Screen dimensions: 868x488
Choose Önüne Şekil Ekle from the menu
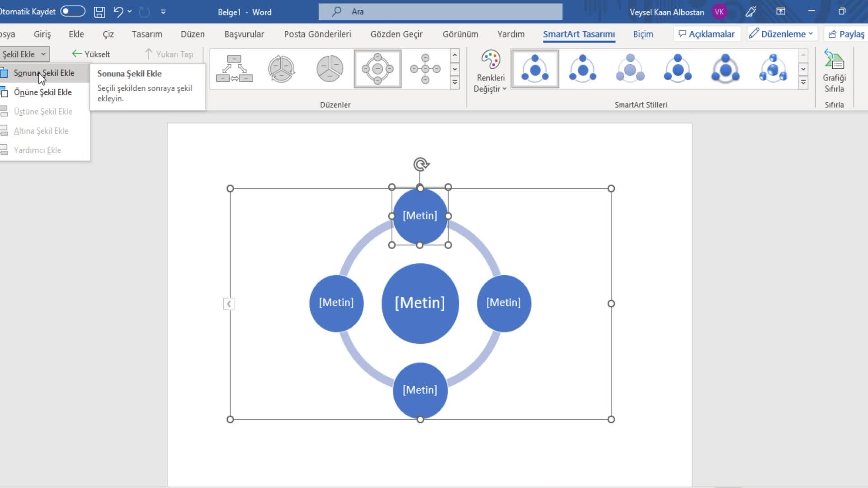[42, 92]
